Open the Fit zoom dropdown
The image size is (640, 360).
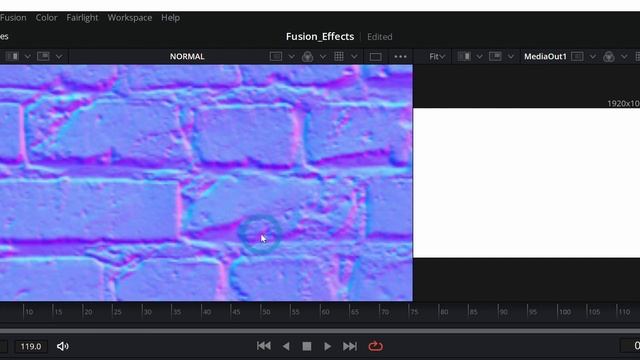point(437,57)
